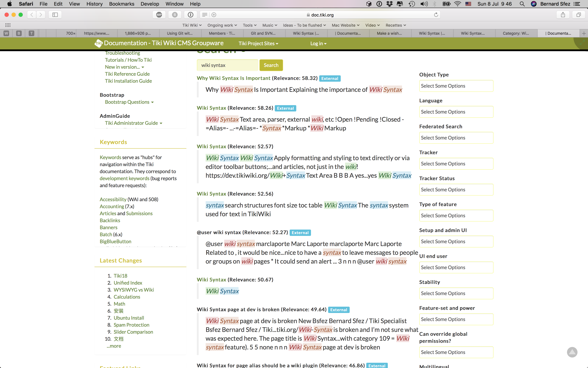Open the Language options selector
The height and width of the screenshot is (368, 588).
click(456, 112)
